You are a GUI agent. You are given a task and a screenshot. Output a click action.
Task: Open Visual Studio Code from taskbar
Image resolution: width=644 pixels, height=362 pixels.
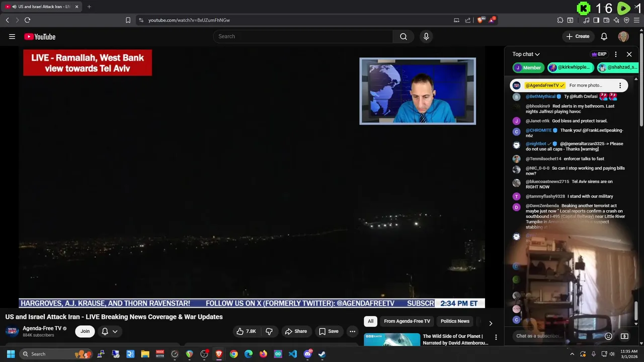[x=292, y=354]
